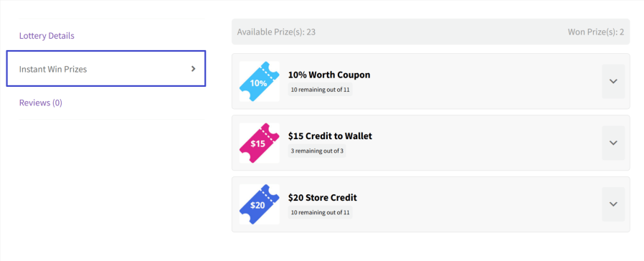The width and height of the screenshot is (644, 261).
Task: Click the 10% Worth Coupon title
Action: pos(329,75)
